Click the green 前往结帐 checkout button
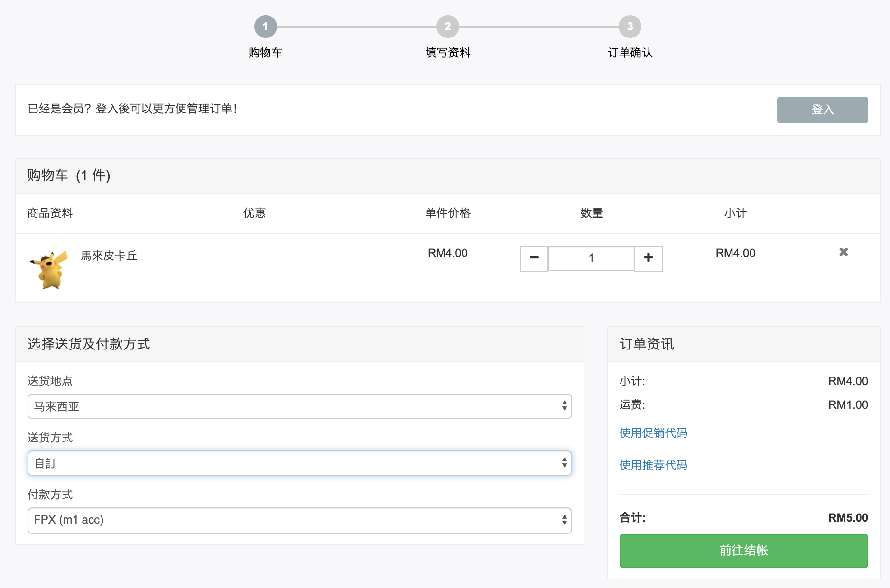 click(x=743, y=551)
